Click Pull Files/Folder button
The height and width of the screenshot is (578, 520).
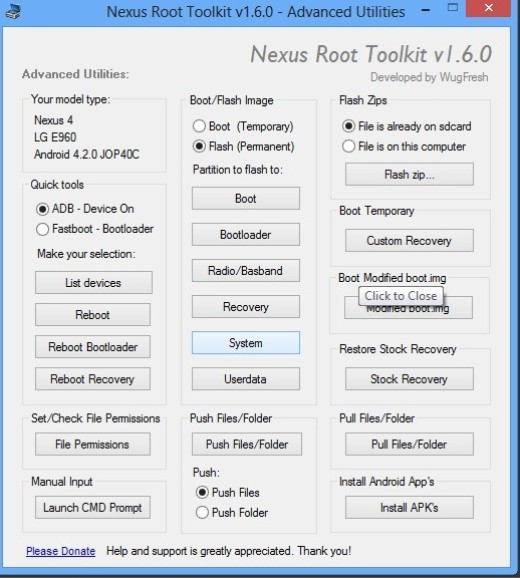(409, 444)
